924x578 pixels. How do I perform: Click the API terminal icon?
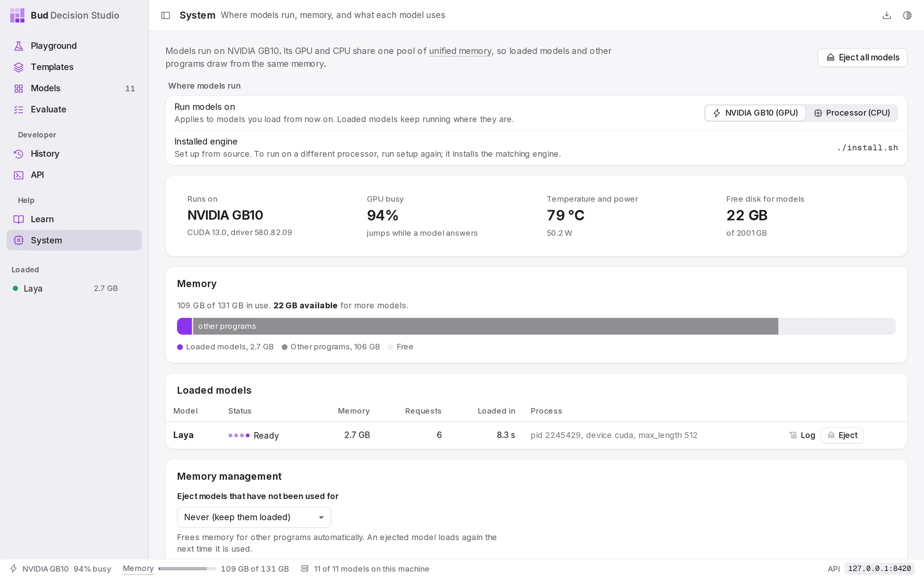pyautogui.click(x=18, y=175)
